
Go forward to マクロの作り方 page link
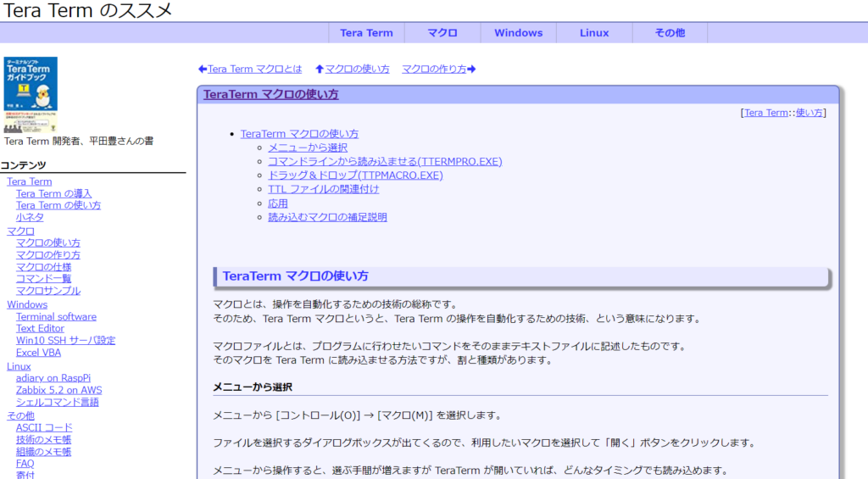pyautogui.click(x=434, y=69)
